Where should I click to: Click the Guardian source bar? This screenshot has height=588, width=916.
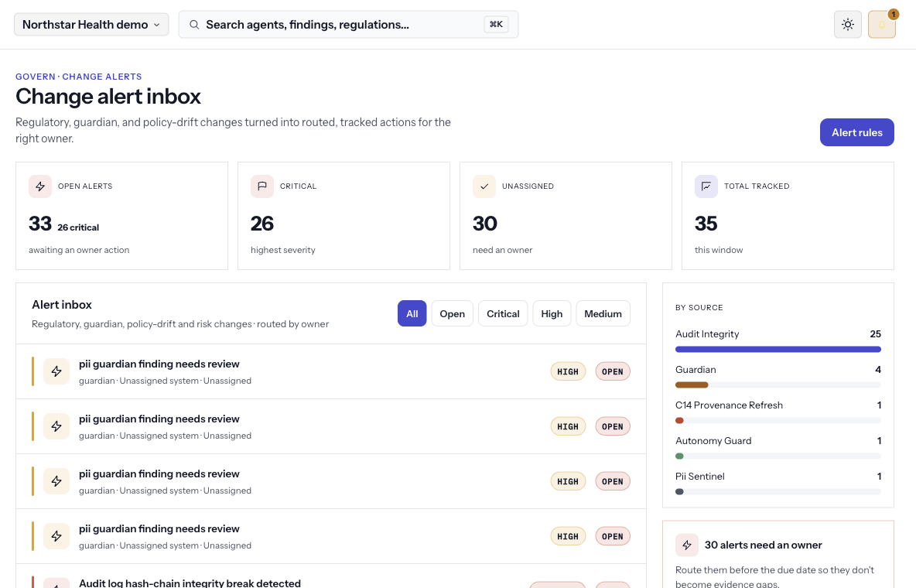pyautogui.click(x=778, y=385)
